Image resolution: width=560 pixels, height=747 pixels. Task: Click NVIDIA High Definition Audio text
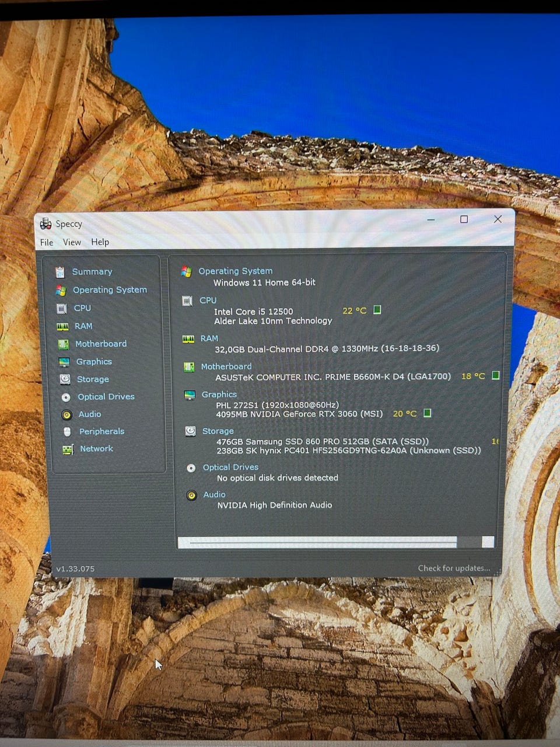[x=274, y=505]
